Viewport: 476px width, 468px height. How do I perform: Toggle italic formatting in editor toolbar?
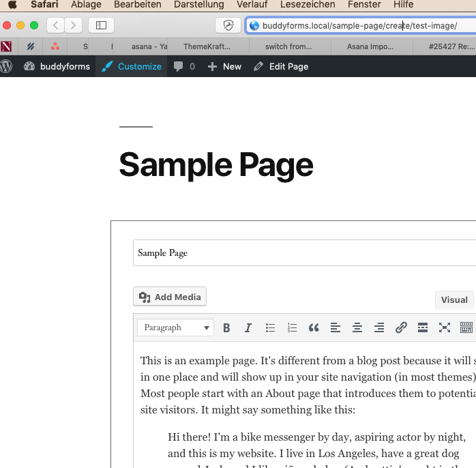click(x=248, y=327)
